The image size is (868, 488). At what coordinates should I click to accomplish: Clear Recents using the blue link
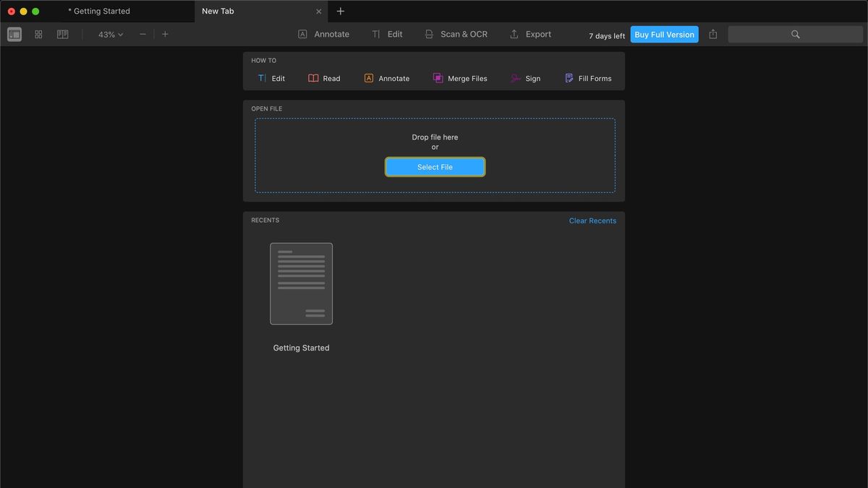pos(592,220)
